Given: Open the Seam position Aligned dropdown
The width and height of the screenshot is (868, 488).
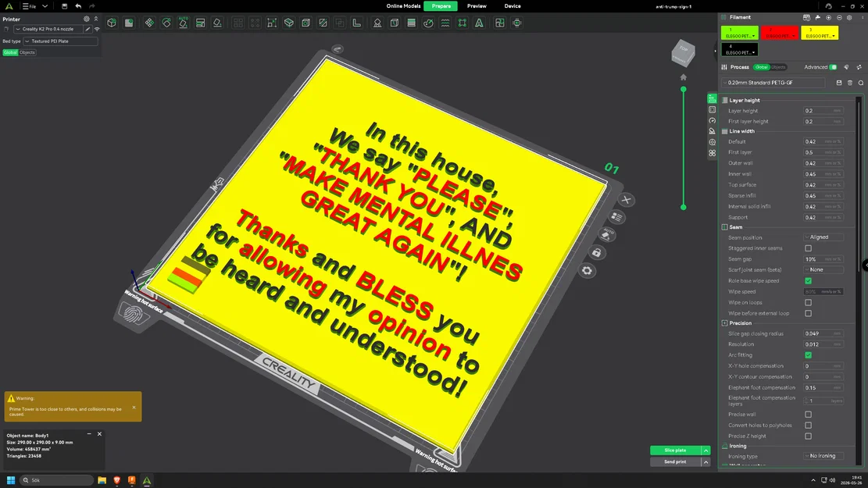Looking at the screenshot, I should 823,237.
